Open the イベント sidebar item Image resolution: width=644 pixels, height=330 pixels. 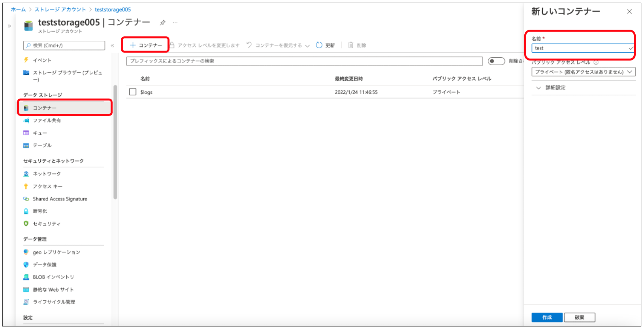[x=42, y=60]
